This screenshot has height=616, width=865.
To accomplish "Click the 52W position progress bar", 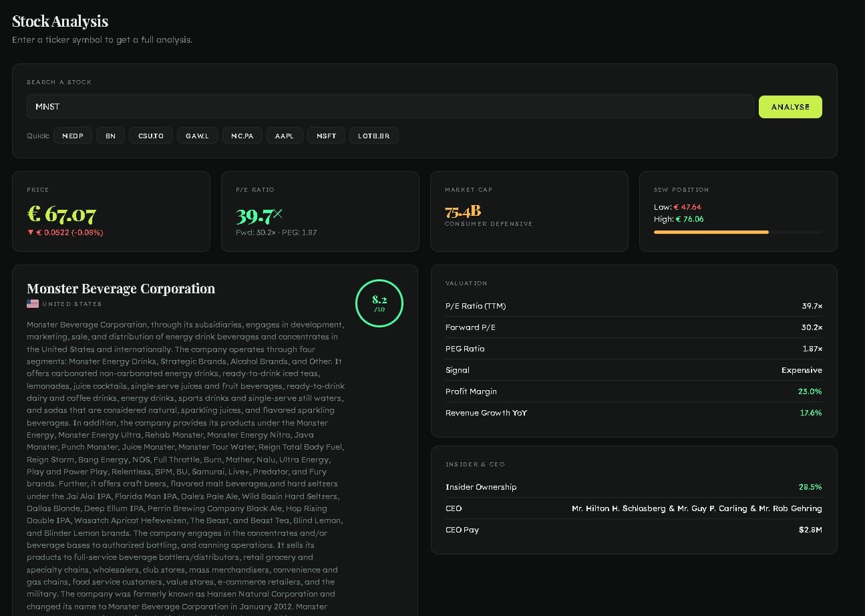I will pos(738,232).
